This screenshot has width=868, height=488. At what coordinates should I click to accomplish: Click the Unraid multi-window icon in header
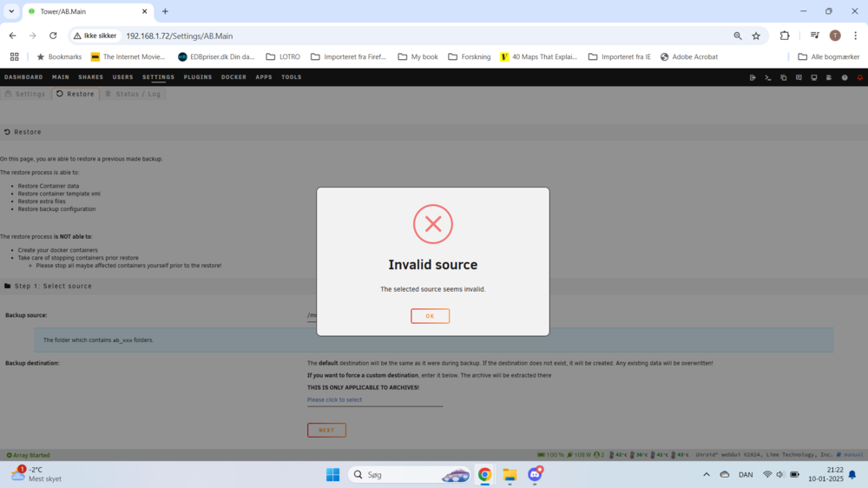tap(783, 77)
